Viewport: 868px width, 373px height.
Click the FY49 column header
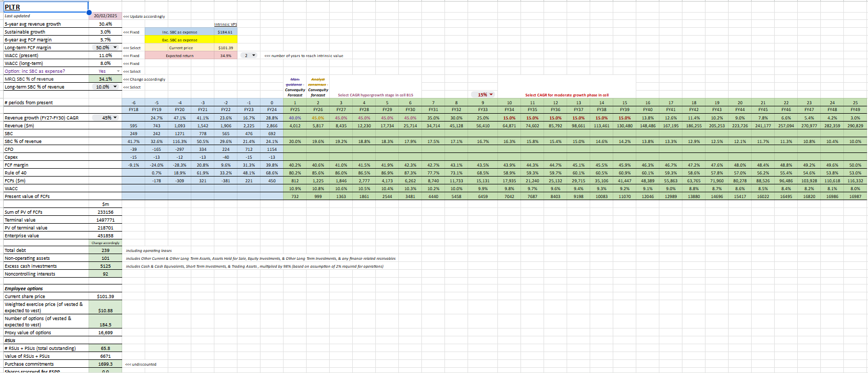[x=855, y=110]
